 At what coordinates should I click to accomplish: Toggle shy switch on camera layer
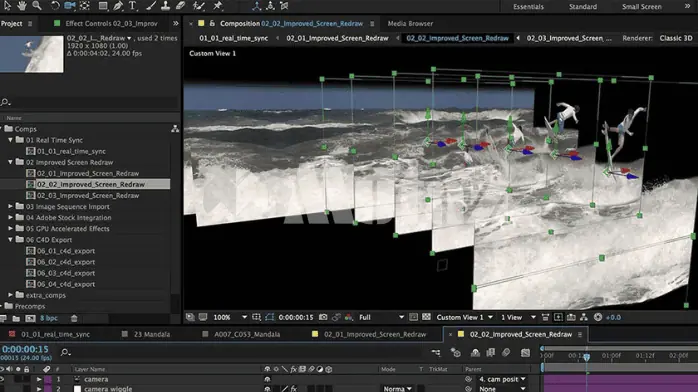click(x=267, y=379)
